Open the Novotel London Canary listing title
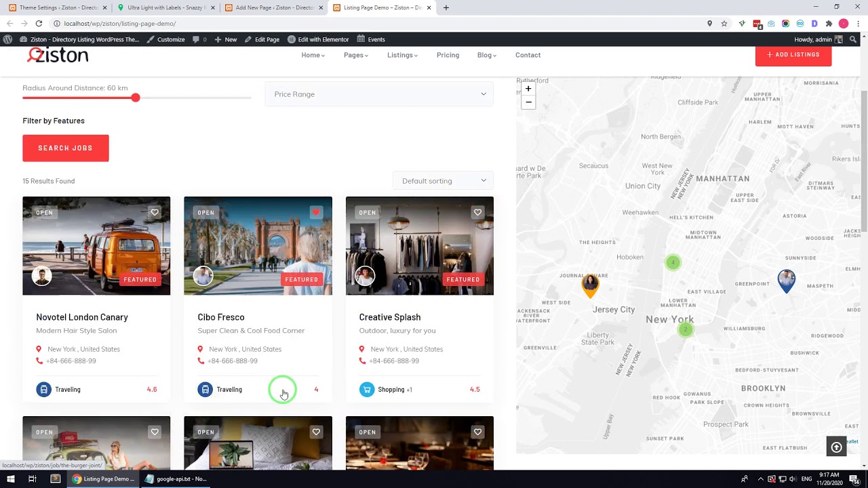This screenshot has height=488, width=868. (82, 317)
